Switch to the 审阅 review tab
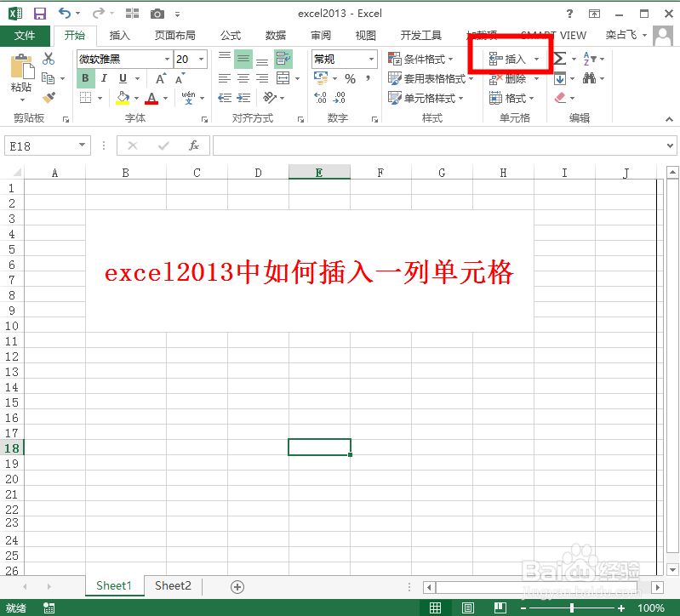Viewport: 680px width, 616px height. coord(321,36)
